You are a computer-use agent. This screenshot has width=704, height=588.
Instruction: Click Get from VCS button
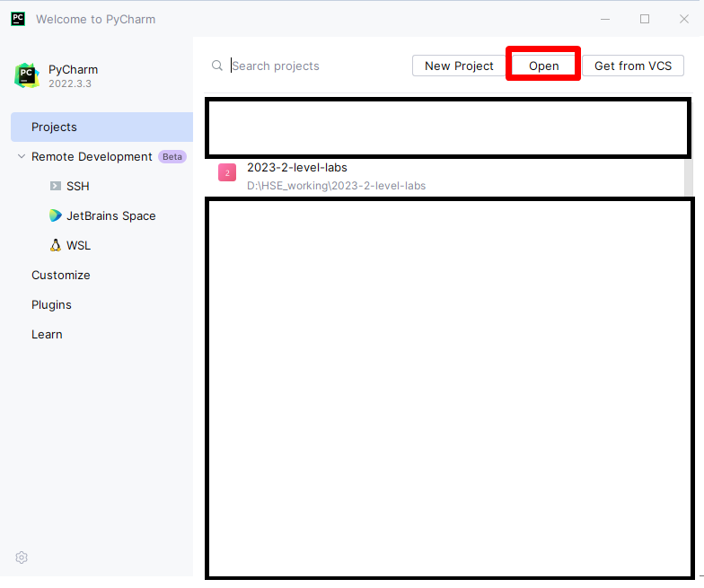(633, 66)
